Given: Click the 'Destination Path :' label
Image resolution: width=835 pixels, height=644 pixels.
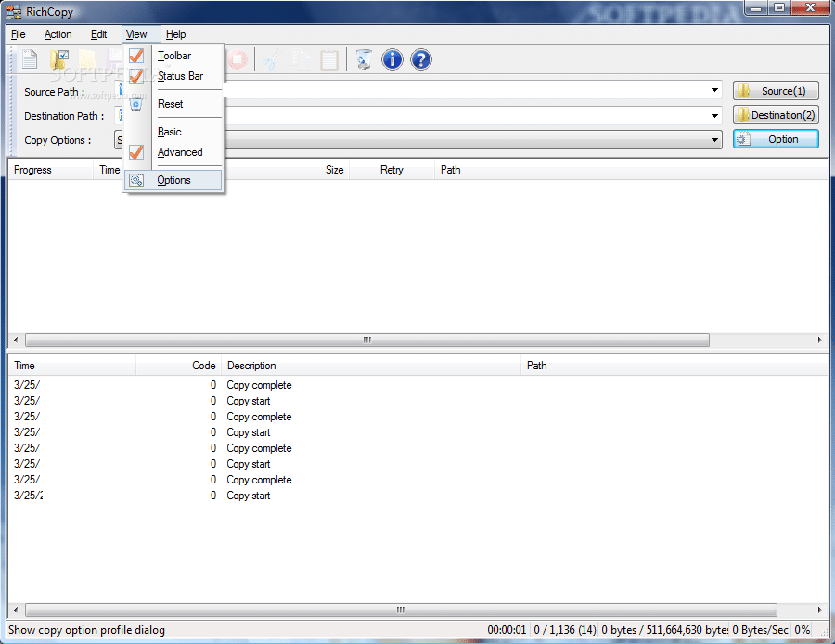Looking at the screenshot, I should tap(64, 116).
